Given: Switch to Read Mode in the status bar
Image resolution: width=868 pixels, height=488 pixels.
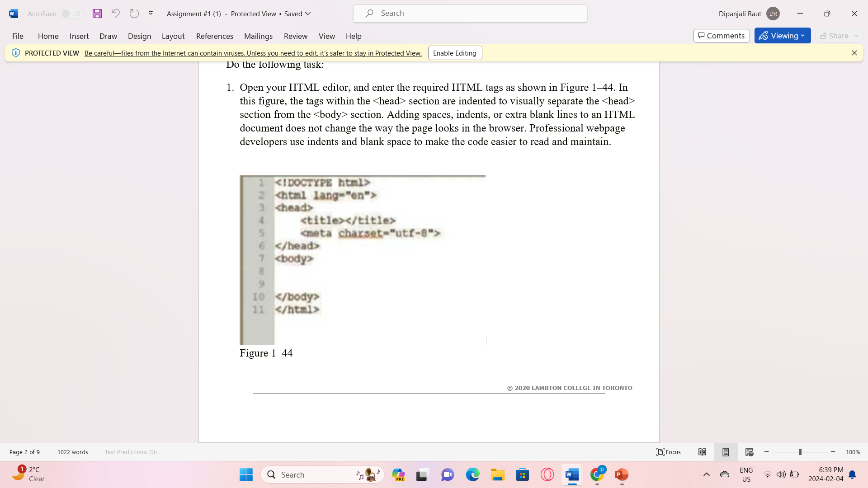Looking at the screenshot, I should click(703, 452).
